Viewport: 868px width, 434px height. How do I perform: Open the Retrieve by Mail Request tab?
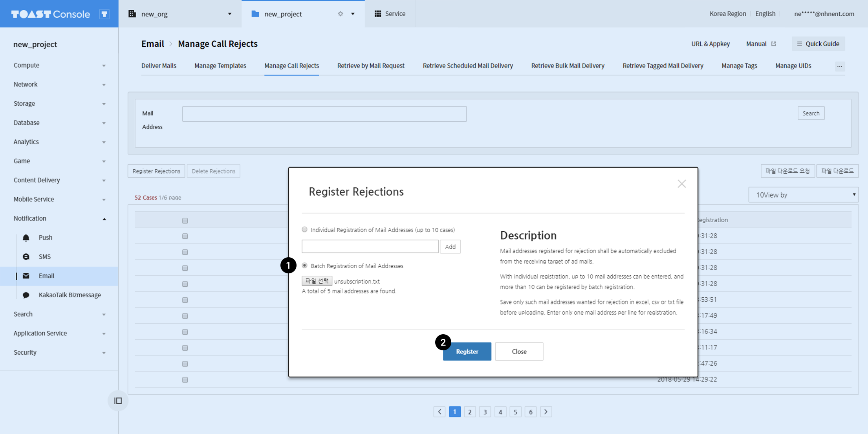pos(370,66)
